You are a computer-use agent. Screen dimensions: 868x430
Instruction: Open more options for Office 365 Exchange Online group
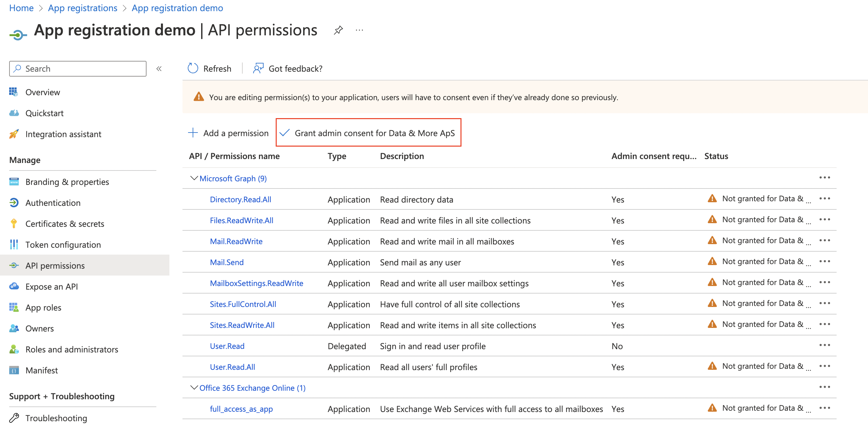pos(825,387)
